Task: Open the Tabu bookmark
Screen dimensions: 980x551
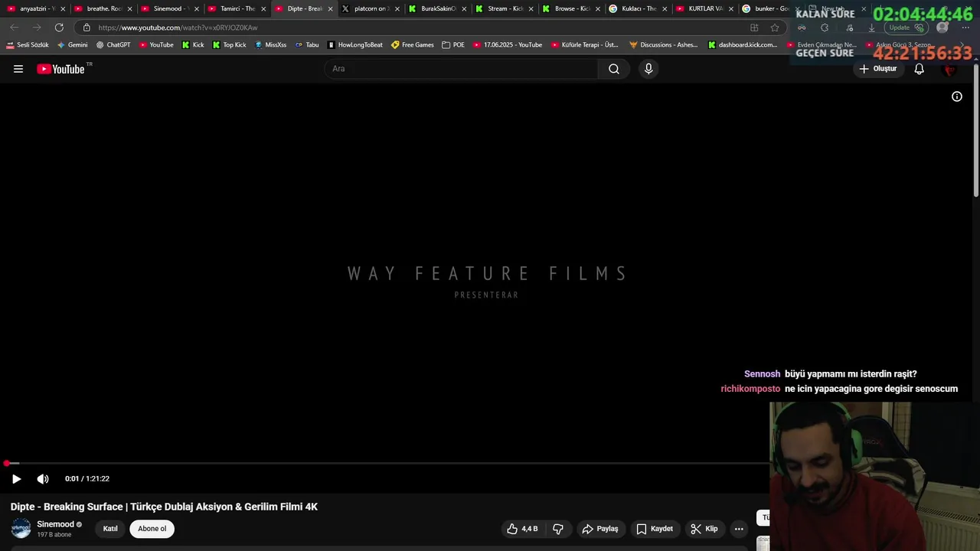Action: click(x=307, y=45)
